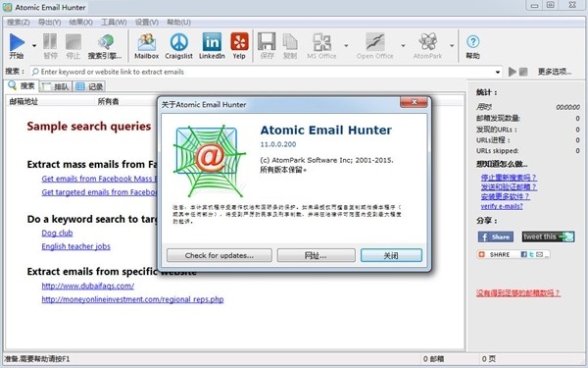Open the verify e-mails link
Image resolution: width=588 pixels, height=368 pixels.
coord(502,206)
